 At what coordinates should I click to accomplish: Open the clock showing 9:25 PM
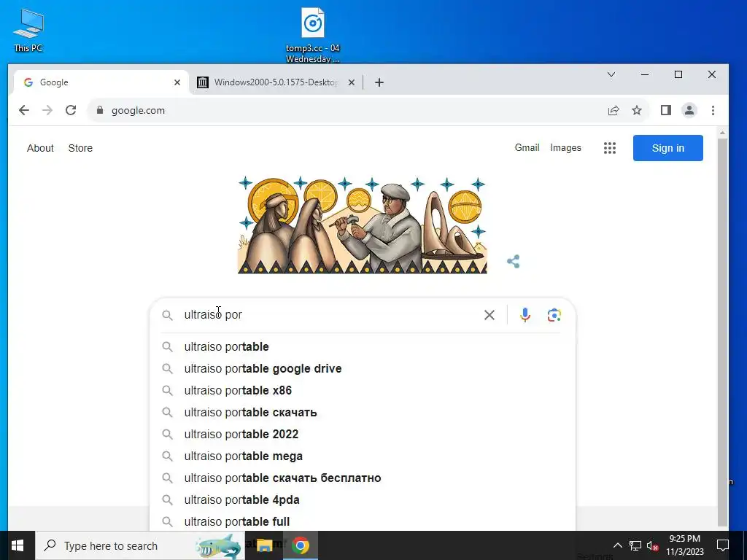click(684, 545)
